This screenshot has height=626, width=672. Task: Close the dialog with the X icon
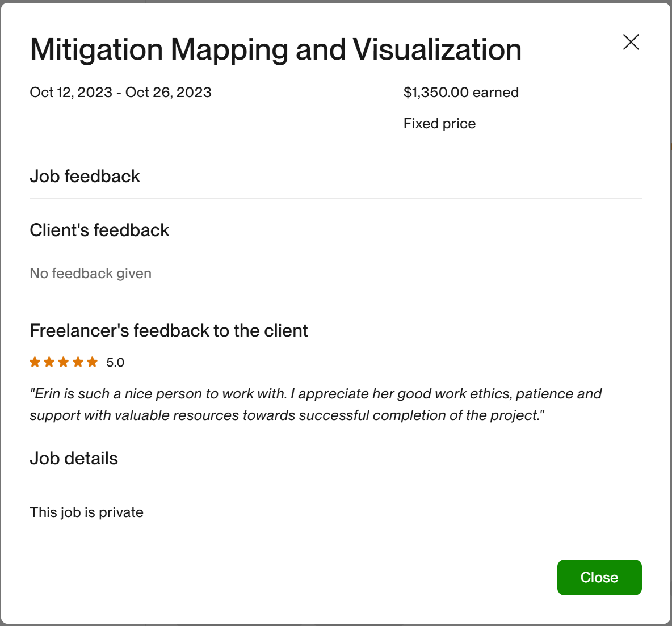[631, 42]
